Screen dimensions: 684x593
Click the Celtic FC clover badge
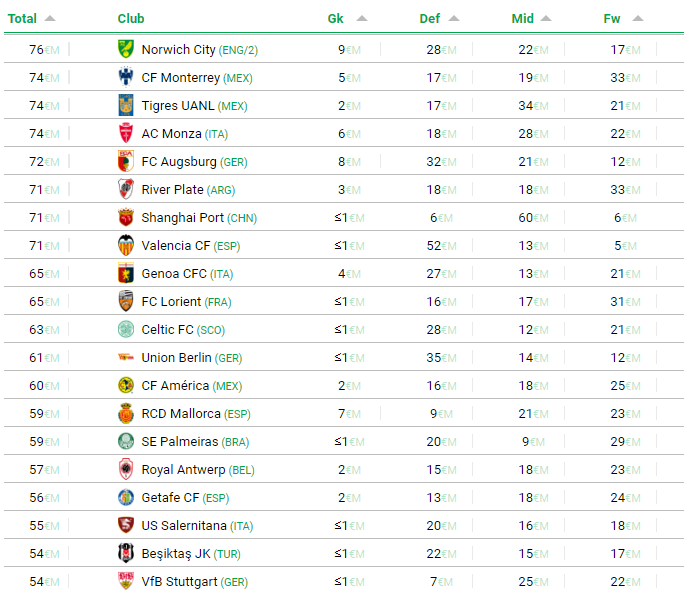[x=126, y=329]
